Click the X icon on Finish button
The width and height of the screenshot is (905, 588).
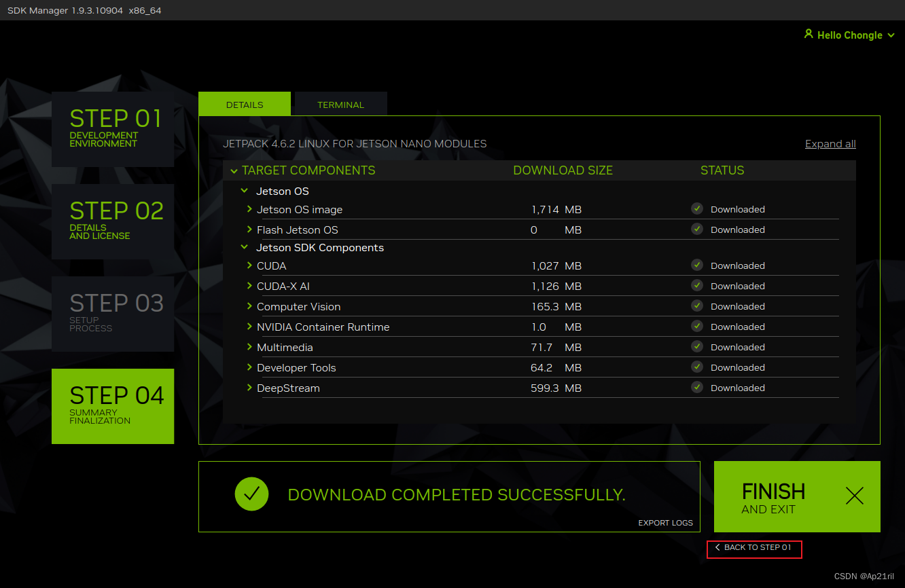[854, 496]
